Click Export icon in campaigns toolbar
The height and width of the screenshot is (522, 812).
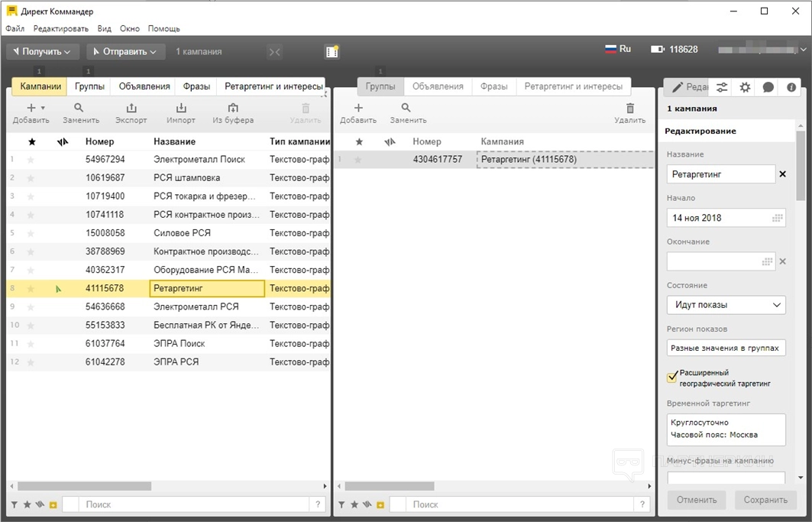point(131,109)
